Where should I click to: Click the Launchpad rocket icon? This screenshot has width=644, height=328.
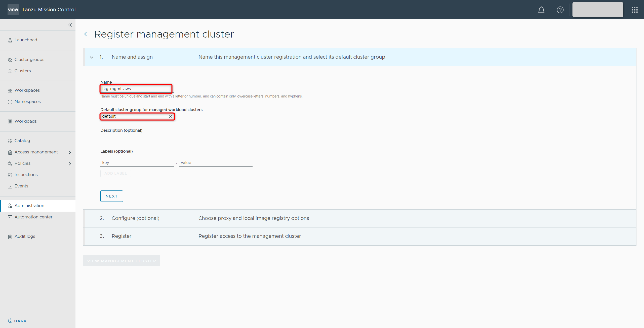tap(10, 40)
